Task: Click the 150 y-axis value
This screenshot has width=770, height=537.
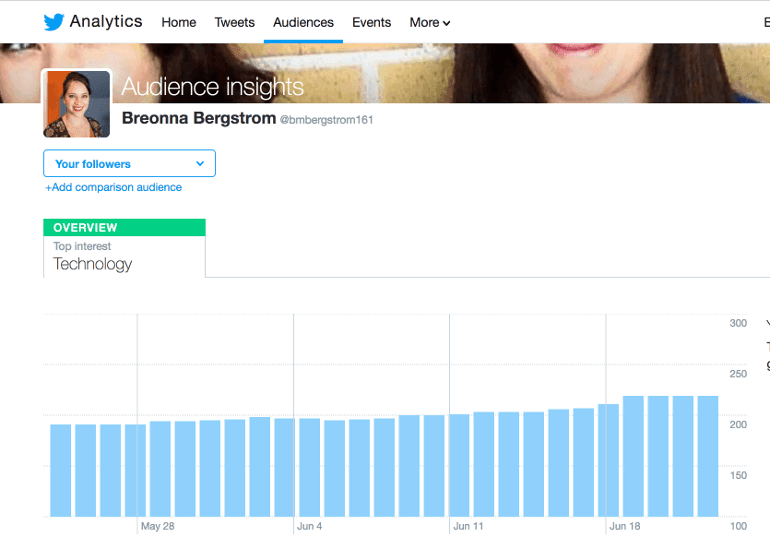Action: [x=738, y=476]
